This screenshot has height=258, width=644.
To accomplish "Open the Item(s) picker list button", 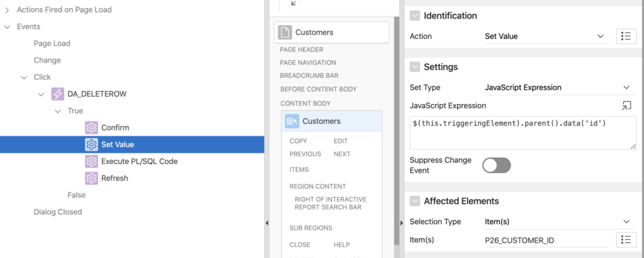I will coord(626,240).
